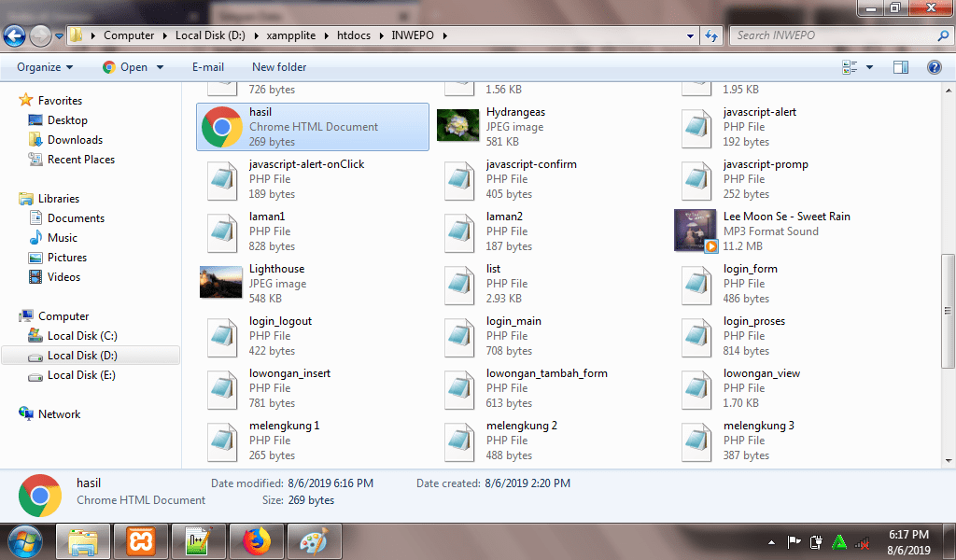Select Computer in navigation pane

[x=63, y=316]
